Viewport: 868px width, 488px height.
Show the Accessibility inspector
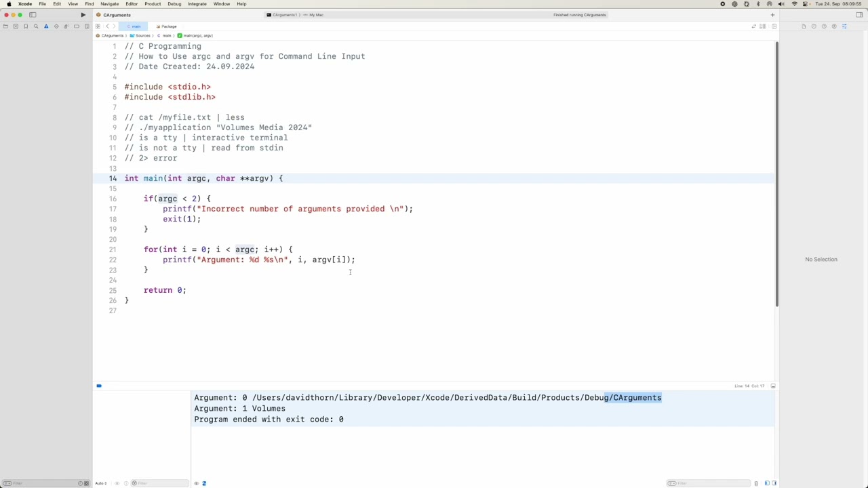click(x=834, y=26)
